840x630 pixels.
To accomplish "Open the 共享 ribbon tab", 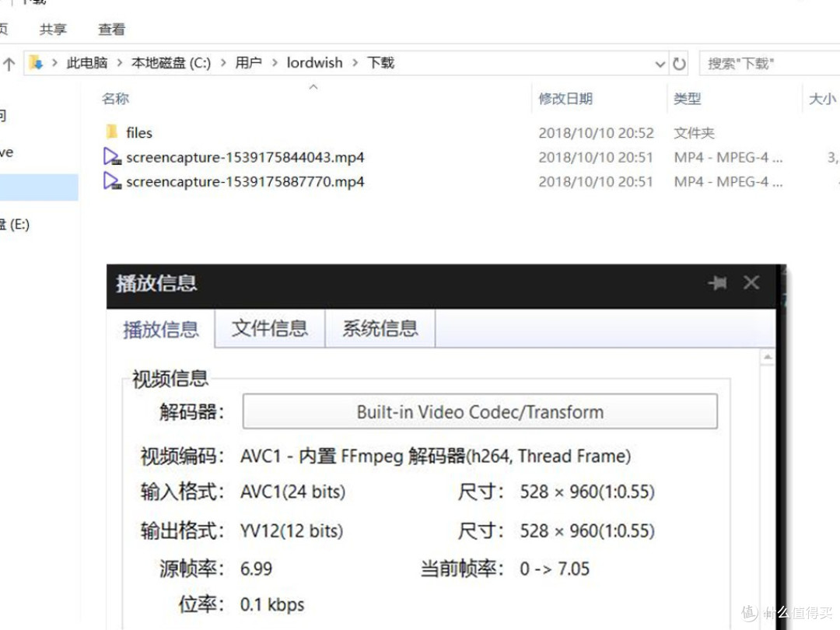I will pos(53,30).
